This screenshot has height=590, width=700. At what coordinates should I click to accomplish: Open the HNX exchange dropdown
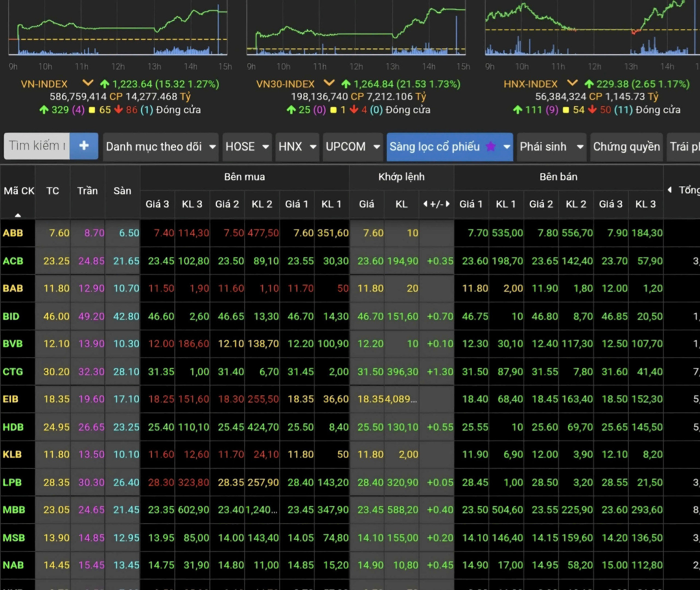297,147
